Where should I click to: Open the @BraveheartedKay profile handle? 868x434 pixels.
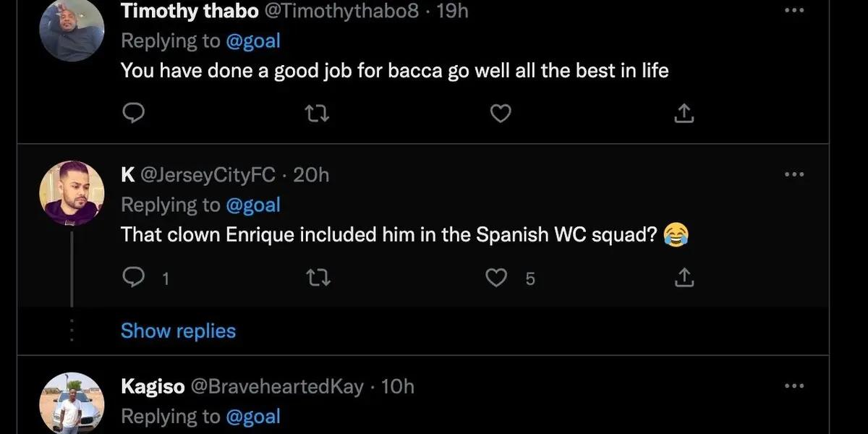276,386
